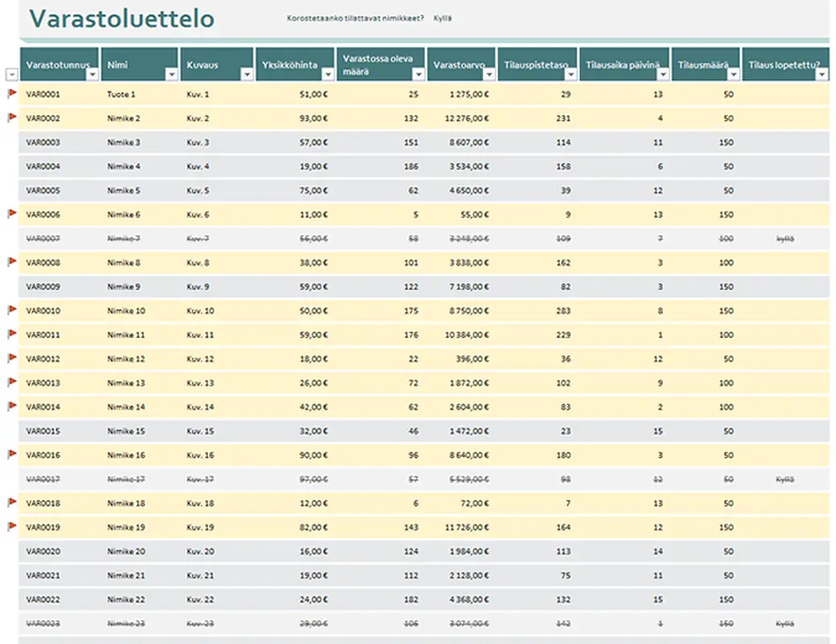Open the Nimi column filter dropdown
The height and width of the screenshot is (644, 836).
point(172,75)
